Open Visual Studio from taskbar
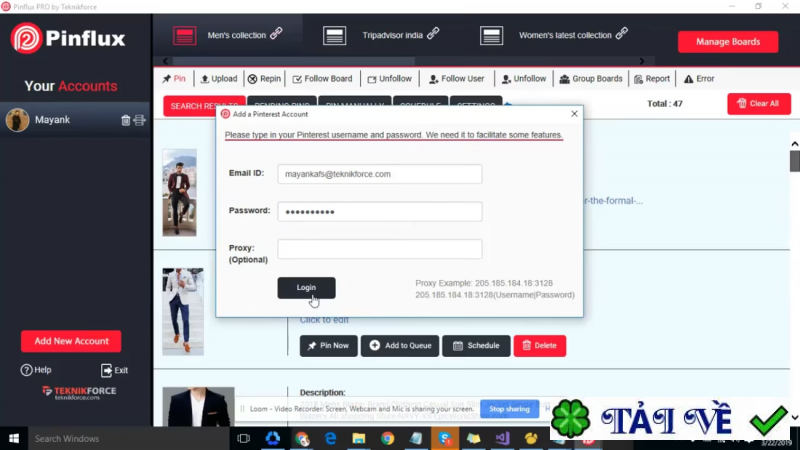Screen dimensions: 800x450 pyautogui.click(x=502, y=438)
